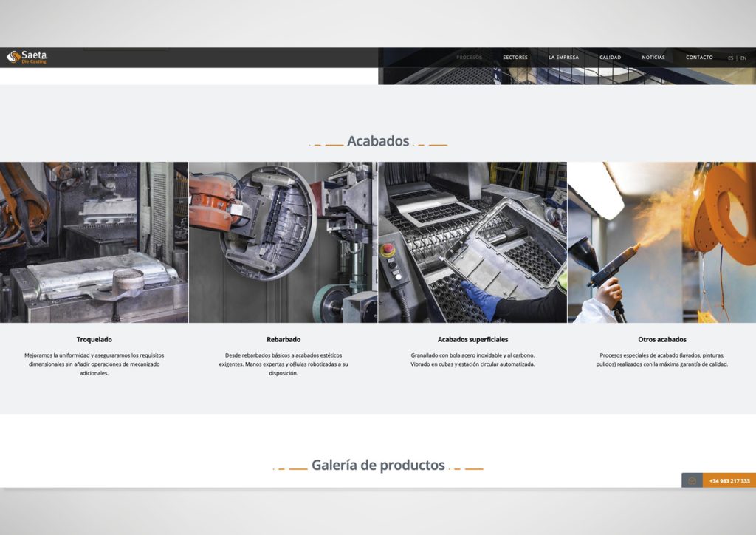The width and height of the screenshot is (756, 535).
Task: Open the Troquelado process image
Action: click(x=94, y=242)
